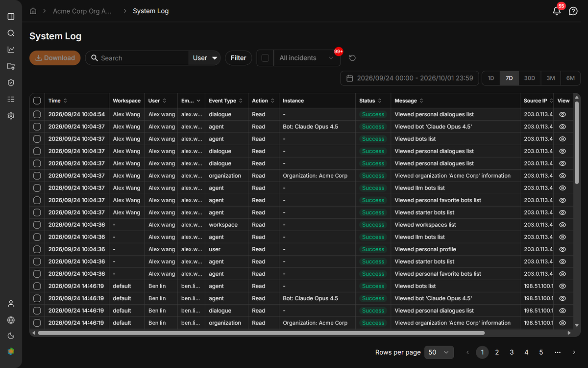Select row at 2026/09/24 10:04:54
The width and height of the screenshot is (588, 368).
point(37,114)
